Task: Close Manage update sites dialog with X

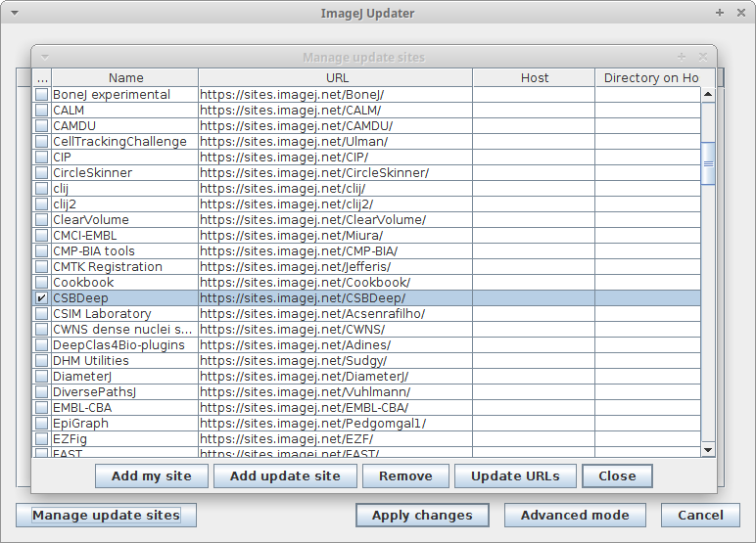Action: point(703,58)
